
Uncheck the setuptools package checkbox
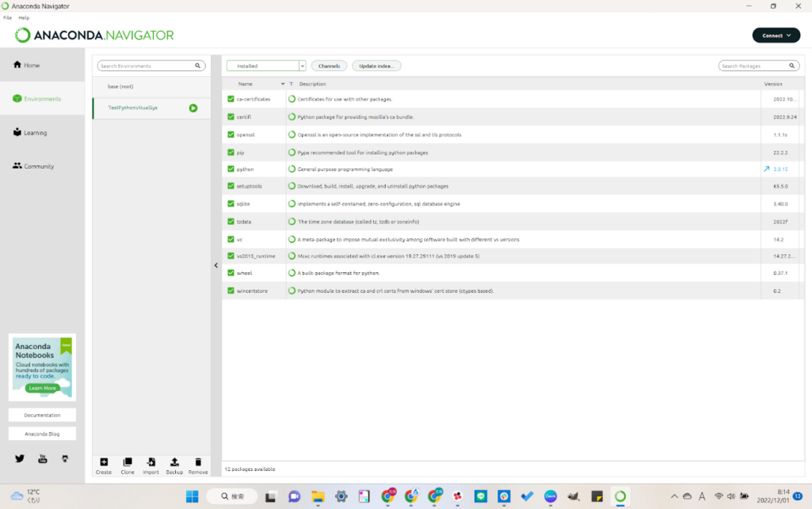click(x=231, y=186)
